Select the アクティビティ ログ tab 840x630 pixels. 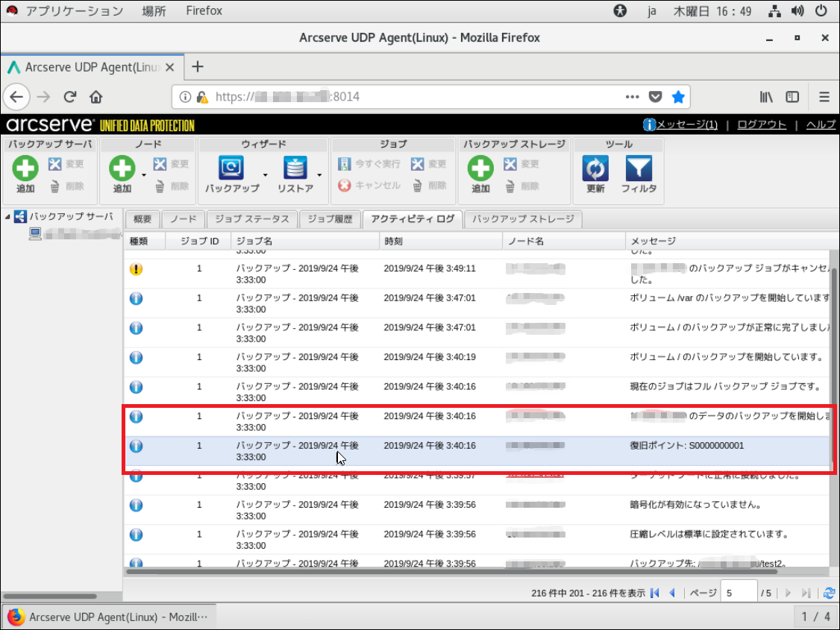(x=413, y=219)
